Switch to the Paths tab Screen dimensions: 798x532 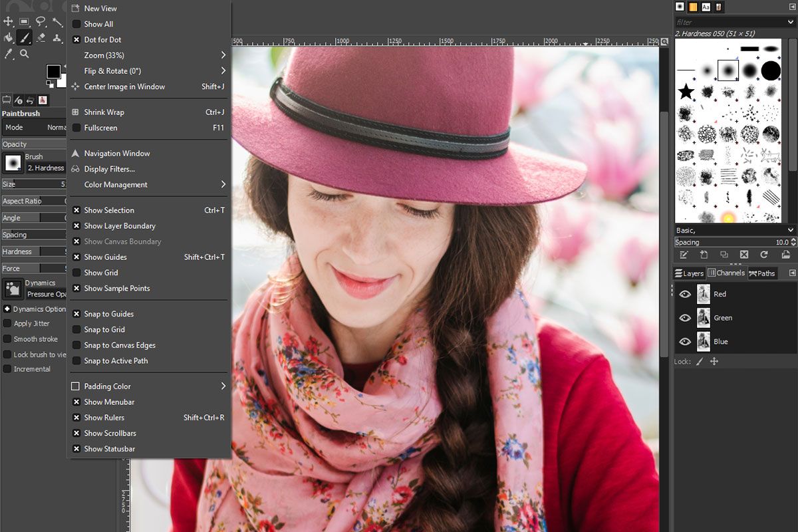762,273
